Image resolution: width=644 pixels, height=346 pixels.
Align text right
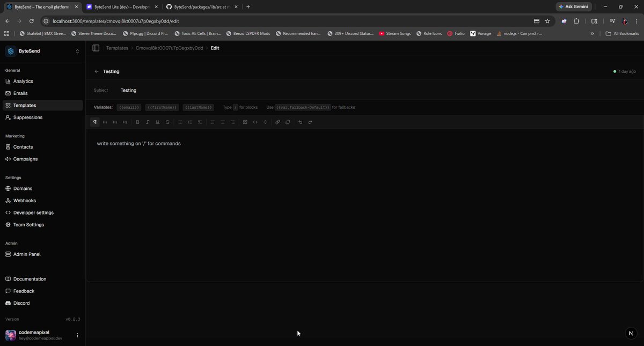pos(232,122)
